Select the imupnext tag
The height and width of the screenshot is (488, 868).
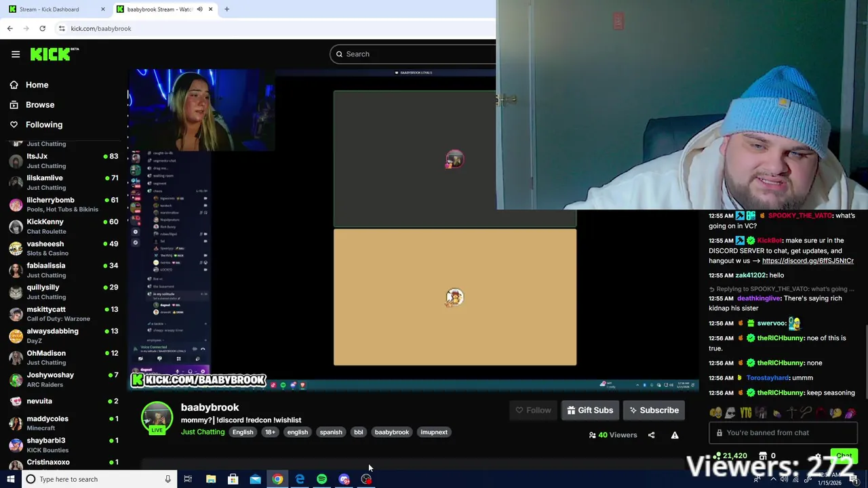434,432
